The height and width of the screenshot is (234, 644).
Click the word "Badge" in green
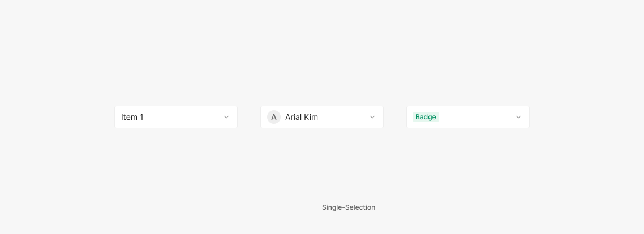coord(426,117)
